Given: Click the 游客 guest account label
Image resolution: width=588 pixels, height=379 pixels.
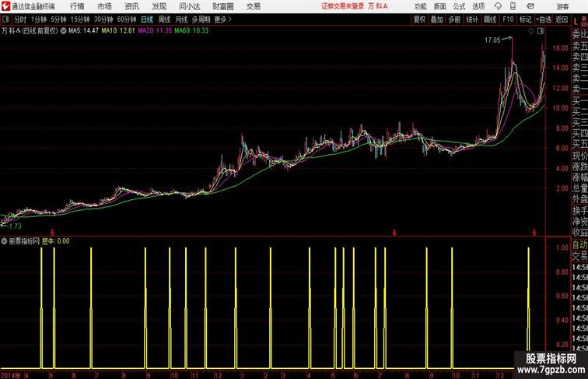Looking at the screenshot, I should (x=562, y=6).
